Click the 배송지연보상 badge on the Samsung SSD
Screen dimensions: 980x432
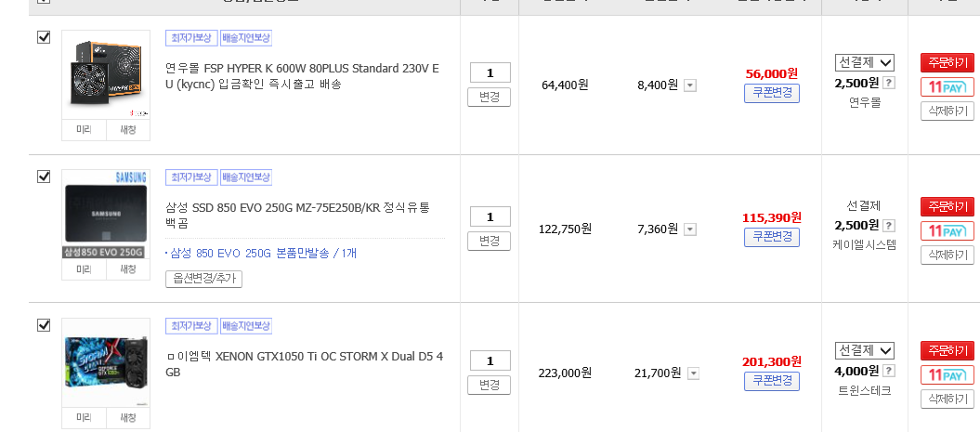(x=246, y=177)
